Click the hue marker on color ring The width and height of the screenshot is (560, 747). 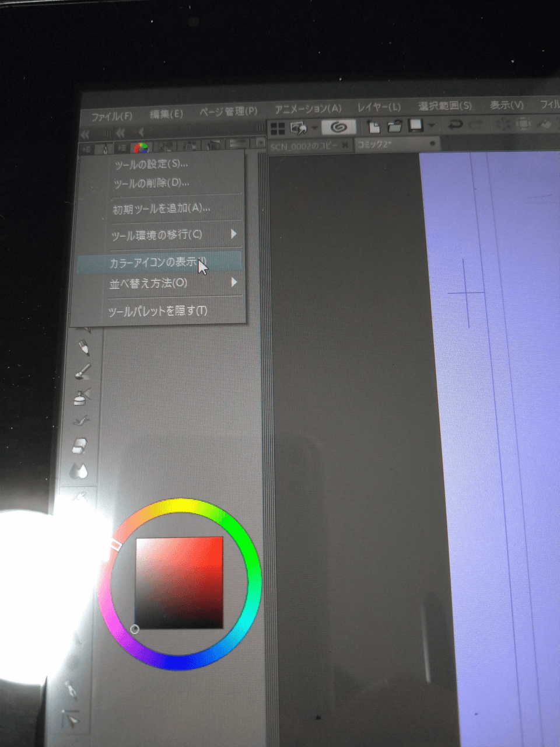click(x=116, y=544)
